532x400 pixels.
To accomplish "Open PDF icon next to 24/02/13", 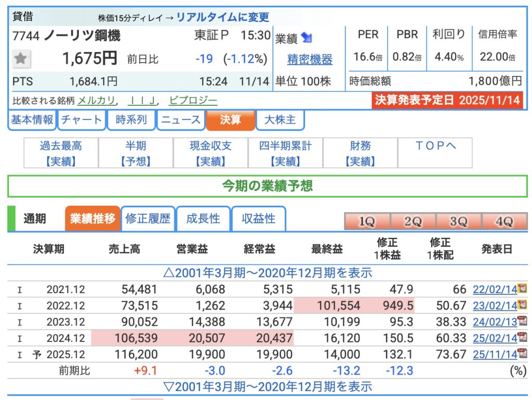I will tap(522, 322).
